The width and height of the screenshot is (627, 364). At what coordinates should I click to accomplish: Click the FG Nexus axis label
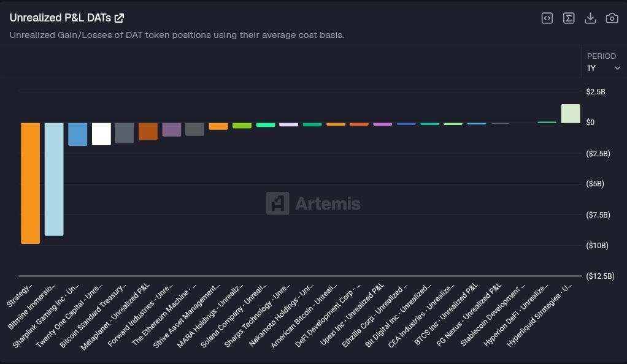point(469,315)
